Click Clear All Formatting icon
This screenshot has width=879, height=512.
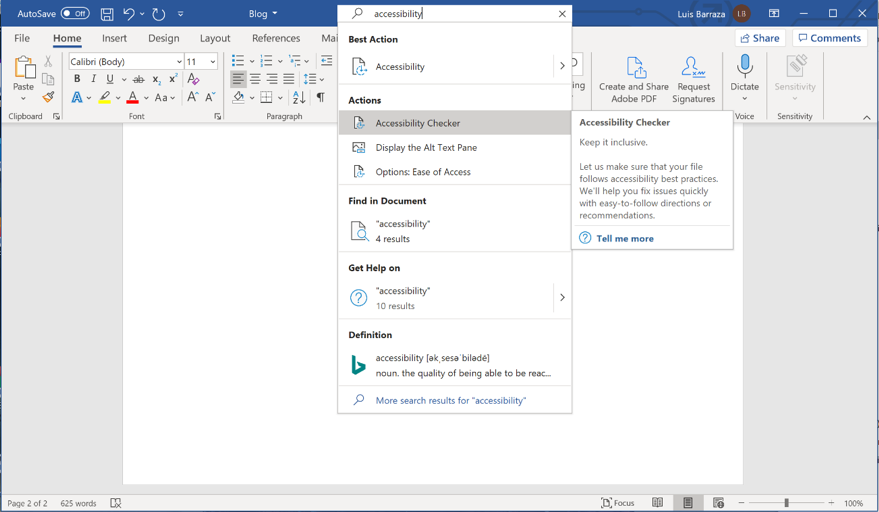coord(193,79)
